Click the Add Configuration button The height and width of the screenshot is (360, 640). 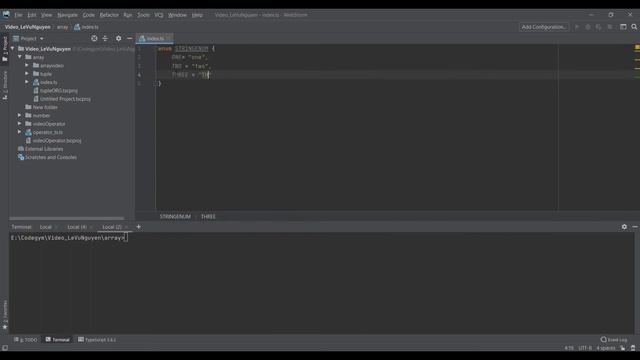544,27
